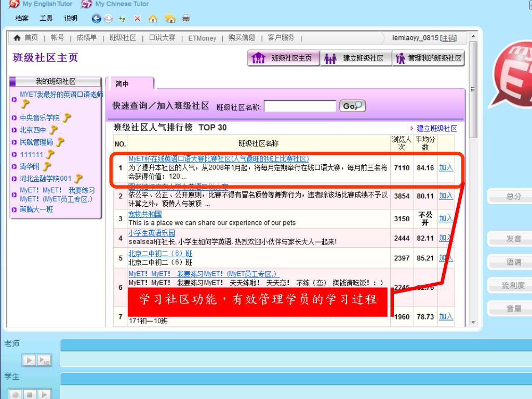The image size is (532, 399).
Task: Click the key icon next to 河北金融学院001
Action: (78, 179)
